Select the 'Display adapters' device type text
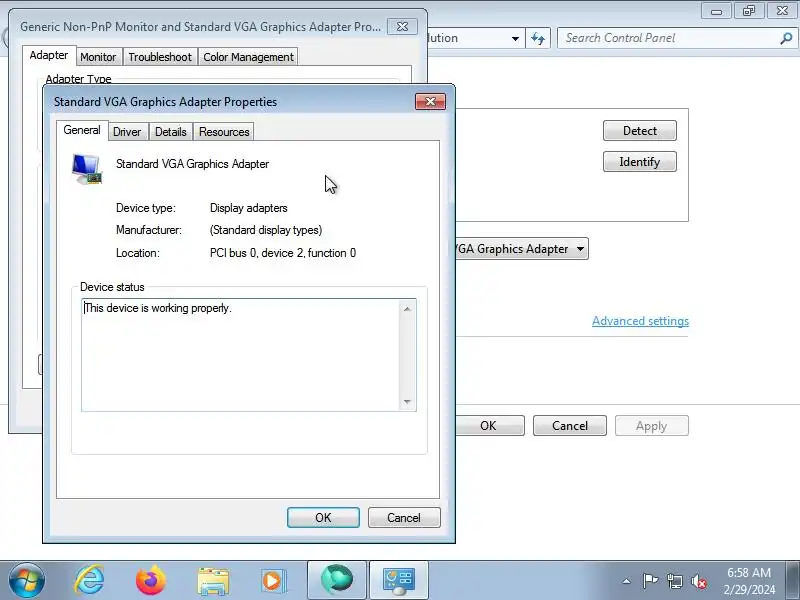The width and height of the screenshot is (800, 600). [248, 208]
